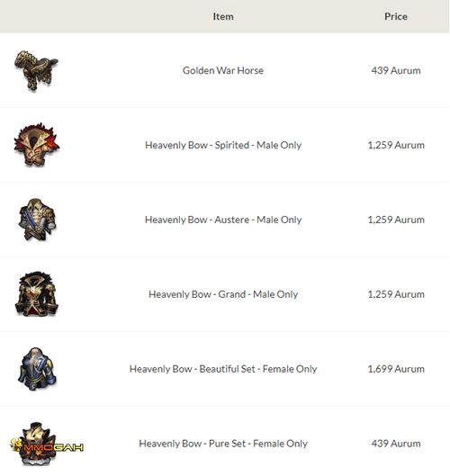
Task: Click the Grand row 1,259 Aurum price
Action: tap(396, 294)
